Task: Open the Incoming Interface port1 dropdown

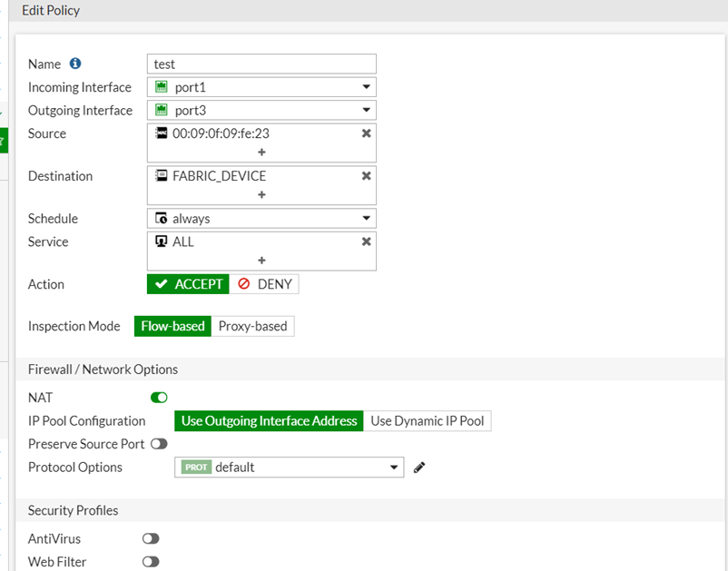Action: (x=261, y=87)
